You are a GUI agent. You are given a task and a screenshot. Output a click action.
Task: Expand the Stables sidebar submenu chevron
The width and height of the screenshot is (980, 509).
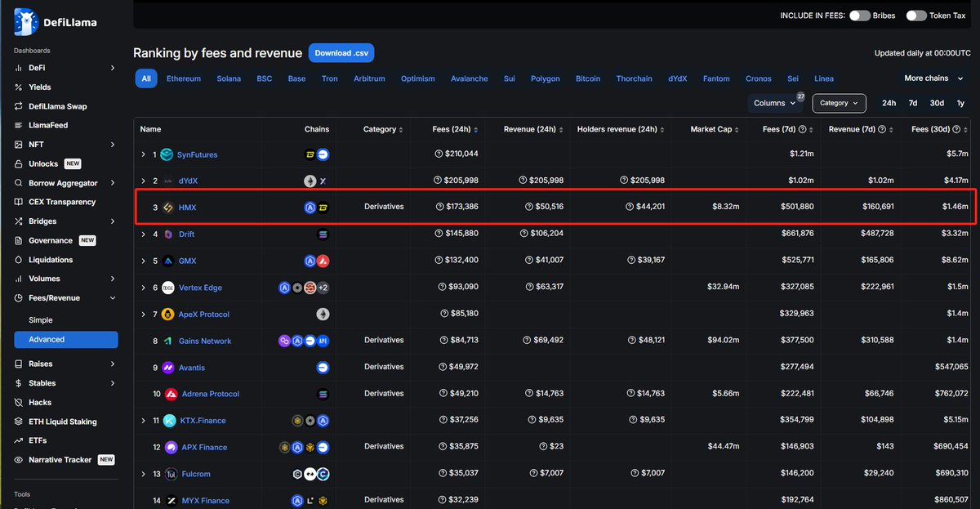(x=114, y=383)
